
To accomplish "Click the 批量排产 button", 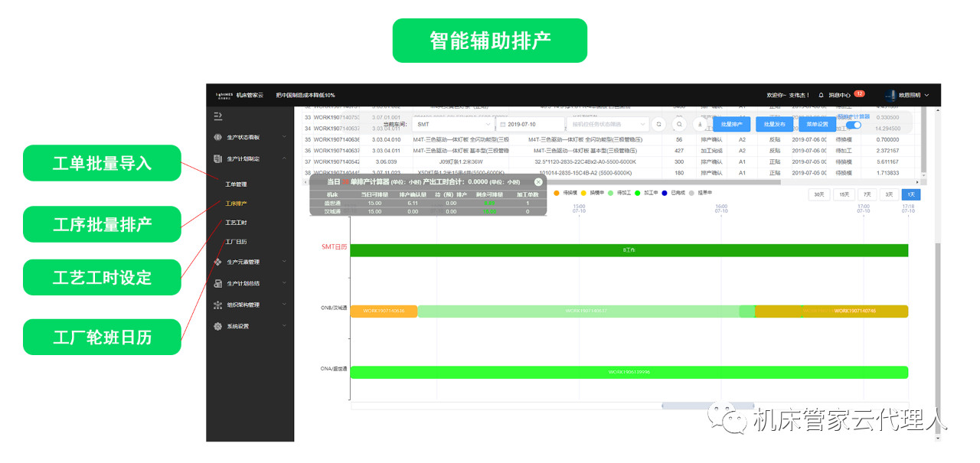I will click(732, 124).
